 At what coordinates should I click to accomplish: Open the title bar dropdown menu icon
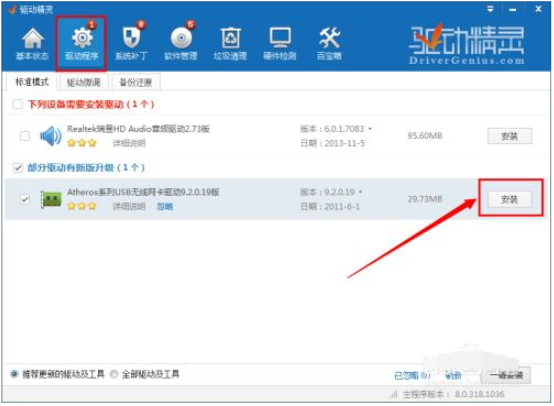(x=490, y=9)
